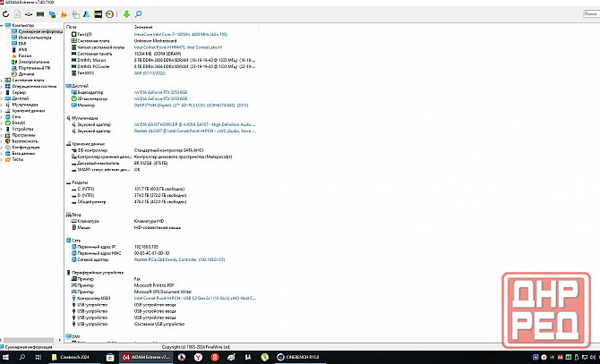Select Разгон in the sidebar tree
Image resolution: width=600 pixels, height=364 pixels.
click(x=25, y=55)
